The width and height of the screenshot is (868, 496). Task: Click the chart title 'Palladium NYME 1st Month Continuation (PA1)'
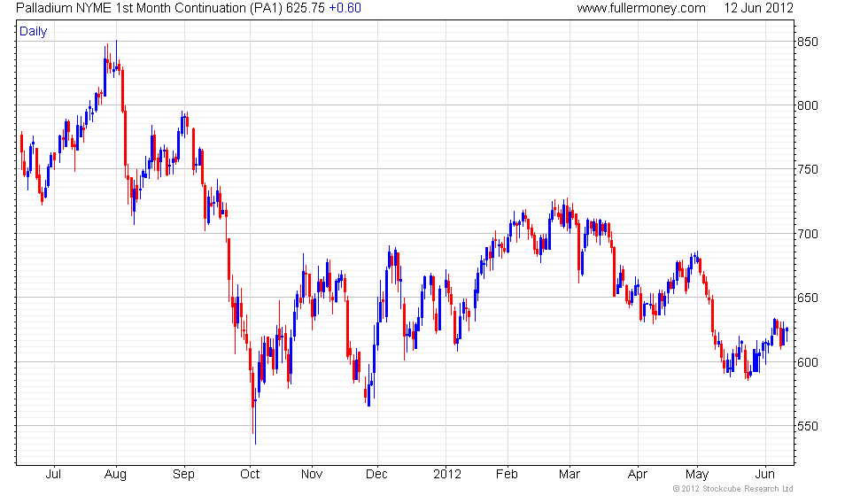(x=150, y=8)
